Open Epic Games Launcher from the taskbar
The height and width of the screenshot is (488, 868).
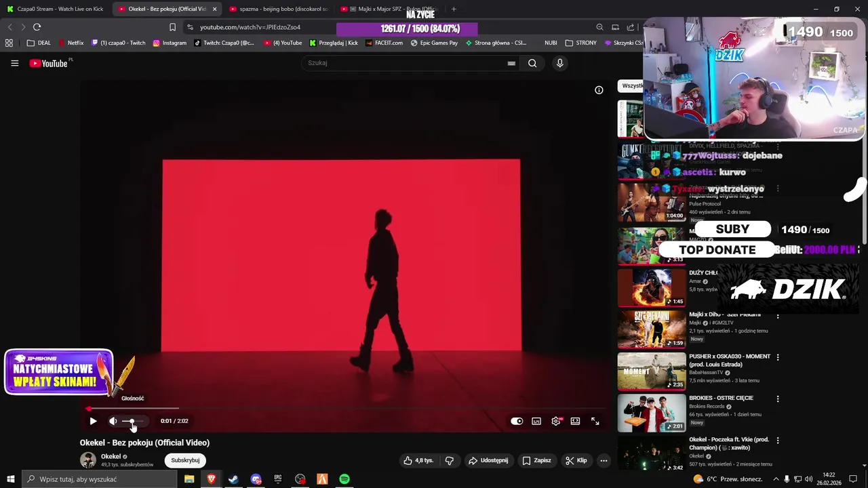point(278,479)
